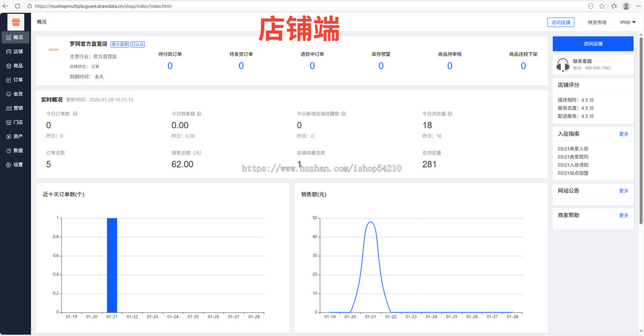Click the blue 访问店铺 button
The height and width of the screenshot is (336, 644).
click(x=593, y=43)
